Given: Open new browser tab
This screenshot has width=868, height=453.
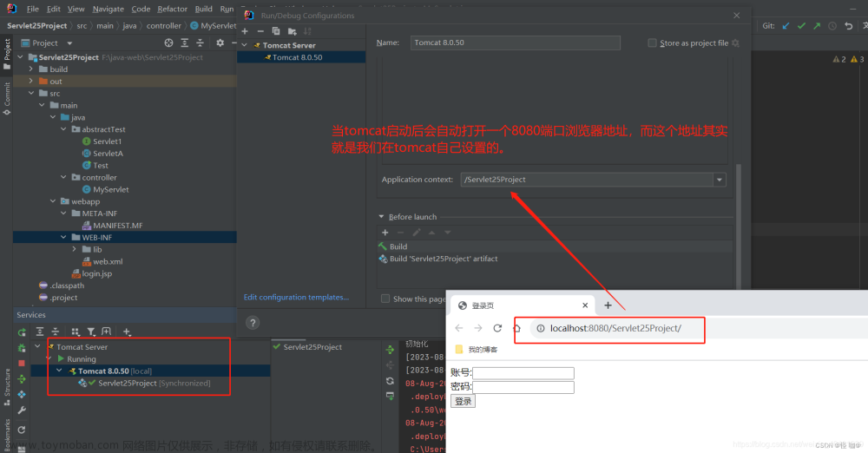Looking at the screenshot, I should [608, 305].
